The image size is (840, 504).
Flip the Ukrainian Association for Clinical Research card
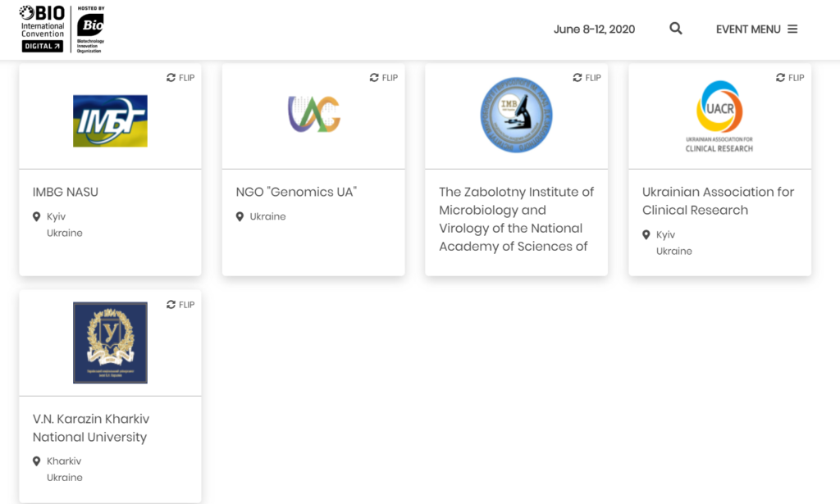(x=790, y=78)
